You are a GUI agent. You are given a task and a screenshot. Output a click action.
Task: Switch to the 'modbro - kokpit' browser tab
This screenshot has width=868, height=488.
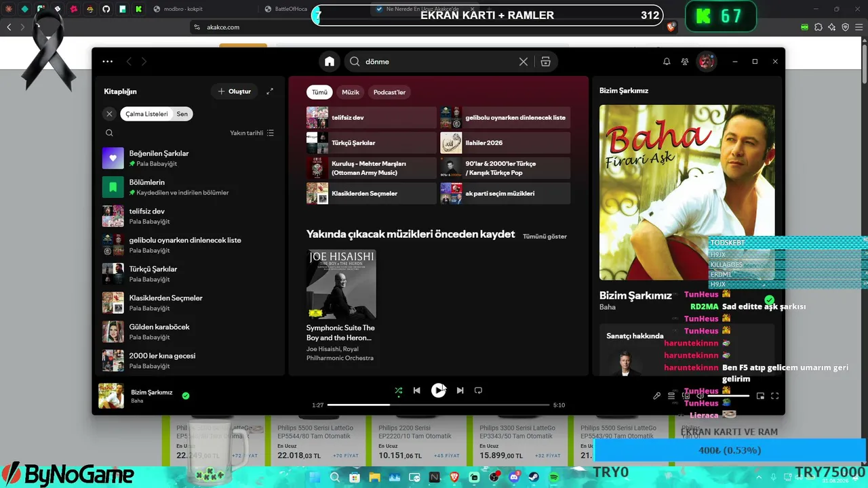[202, 9]
